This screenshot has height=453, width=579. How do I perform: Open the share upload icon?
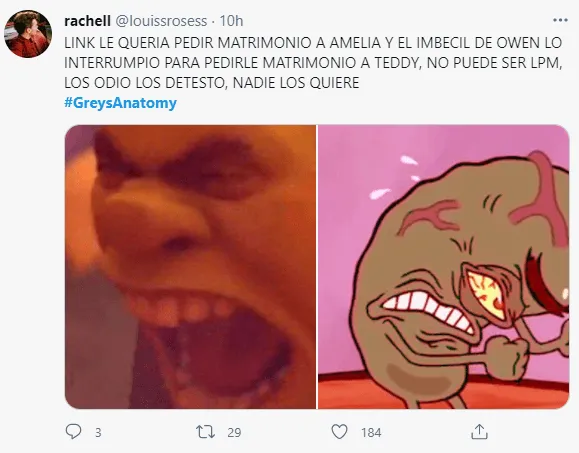click(x=479, y=431)
